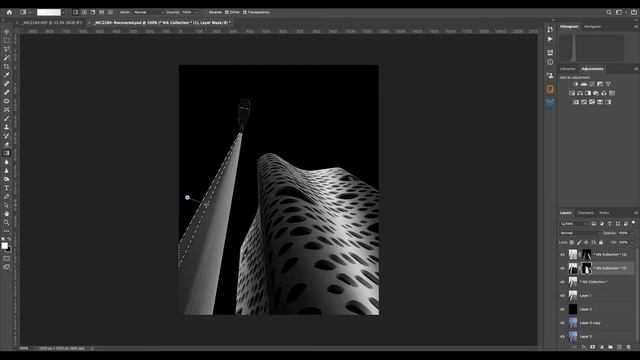The height and width of the screenshot is (360, 640).
Task: Select the Hand tool
Action: point(7,213)
